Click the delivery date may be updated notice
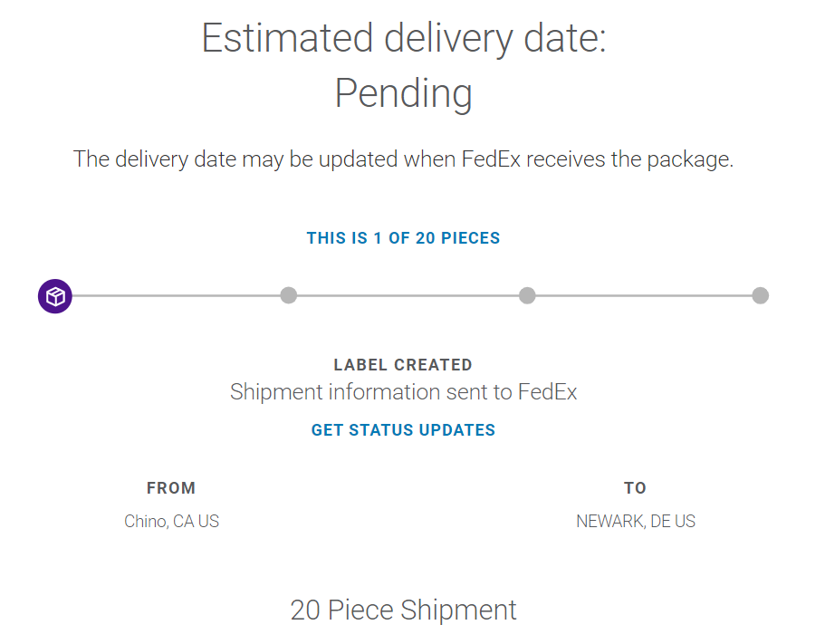This screenshot has width=825, height=644. click(x=403, y=159)
